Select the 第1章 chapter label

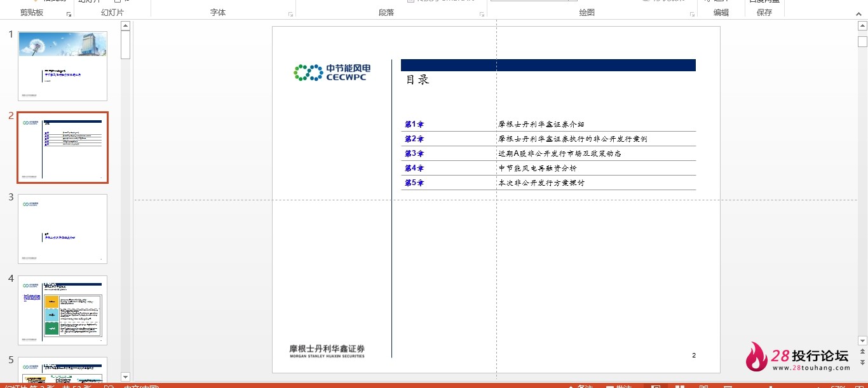click(414, 124)
